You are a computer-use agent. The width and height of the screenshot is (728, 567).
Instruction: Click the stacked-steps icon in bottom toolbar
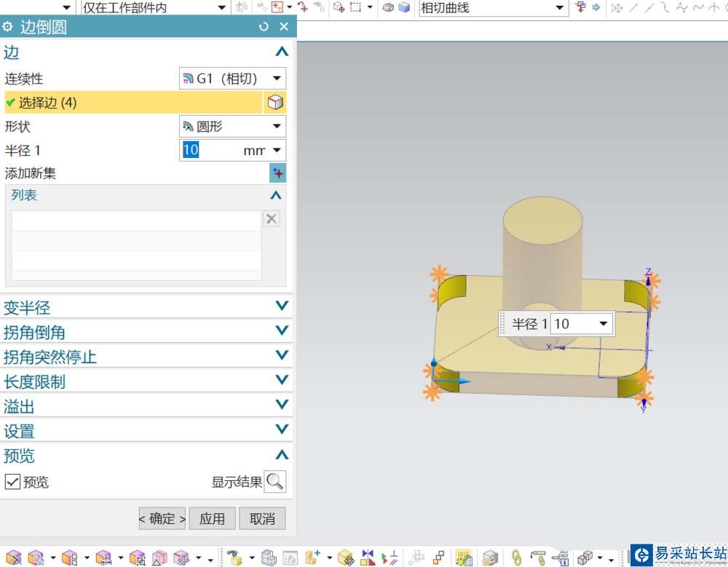point(439,557)
